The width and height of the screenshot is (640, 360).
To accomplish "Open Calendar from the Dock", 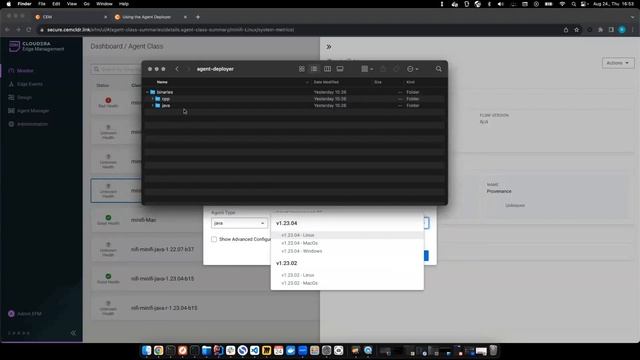I will (279, 350).
